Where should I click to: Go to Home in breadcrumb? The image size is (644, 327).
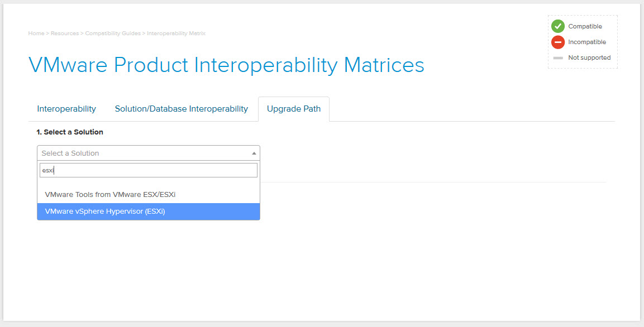tap(36, 33)
